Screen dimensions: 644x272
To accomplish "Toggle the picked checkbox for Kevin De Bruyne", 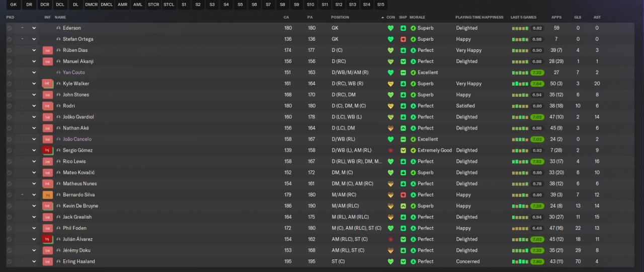I will point(9,206).
